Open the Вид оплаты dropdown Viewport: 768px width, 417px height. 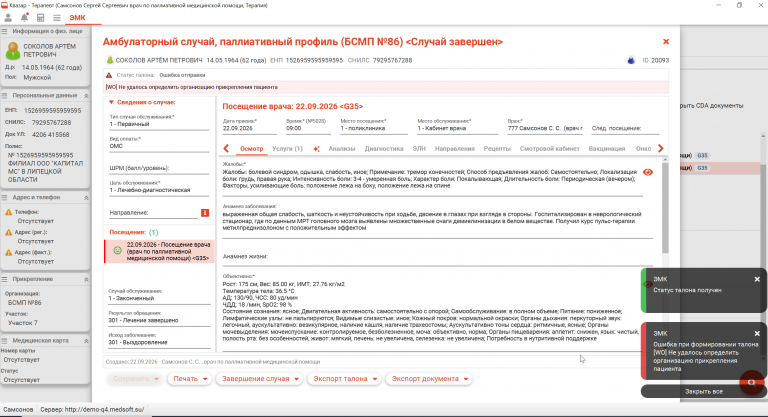tap(159, 146)
